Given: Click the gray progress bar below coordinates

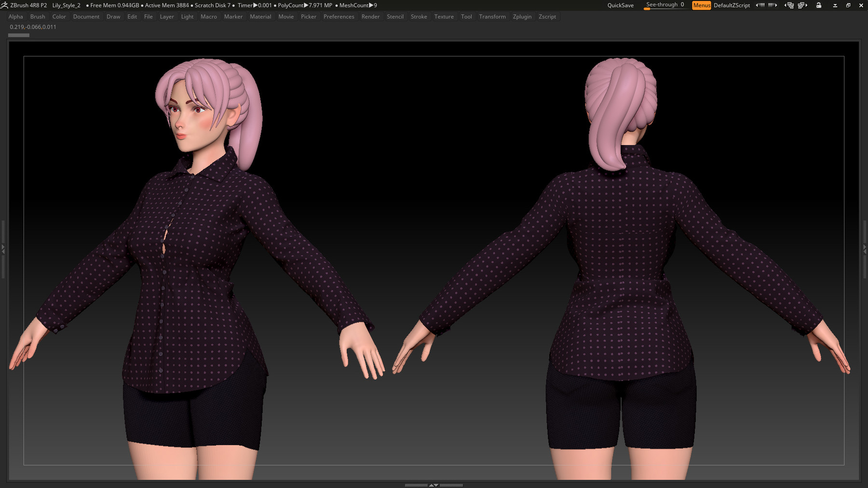Looking at the screenshot, I should coord(19,35).
